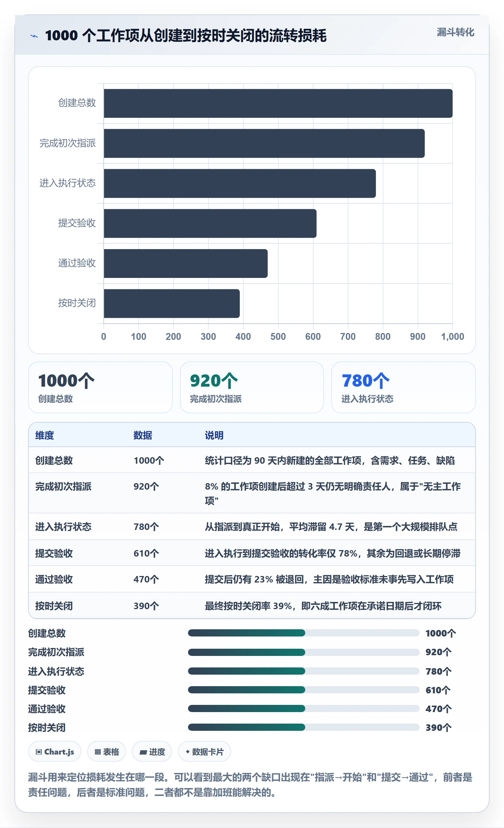Click the 数据 column header
Image resolution: width=504 pixels, height=828 pixels.
[x=143, y=435]
